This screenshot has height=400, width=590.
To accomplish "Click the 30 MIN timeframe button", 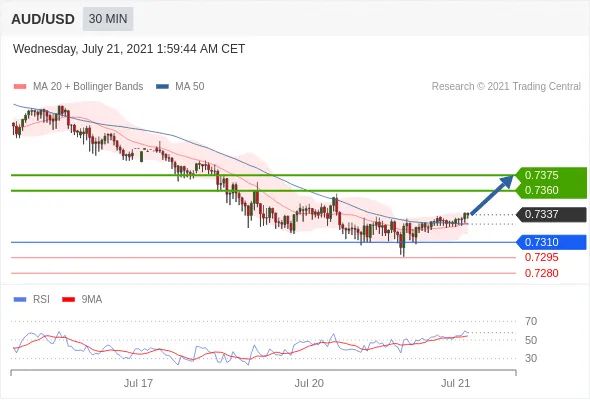I will (x=108, y=19).
